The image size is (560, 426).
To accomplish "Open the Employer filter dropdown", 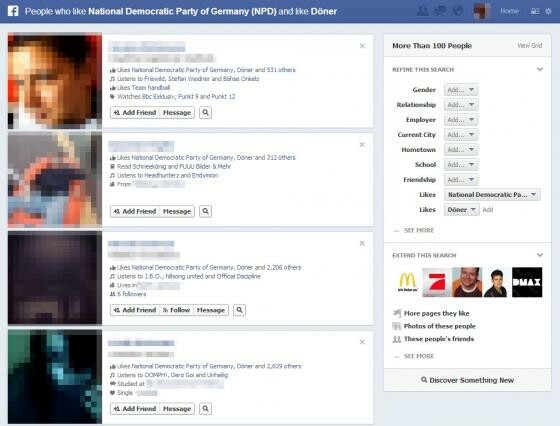I will pyautogui.click(x=461, y=120).
